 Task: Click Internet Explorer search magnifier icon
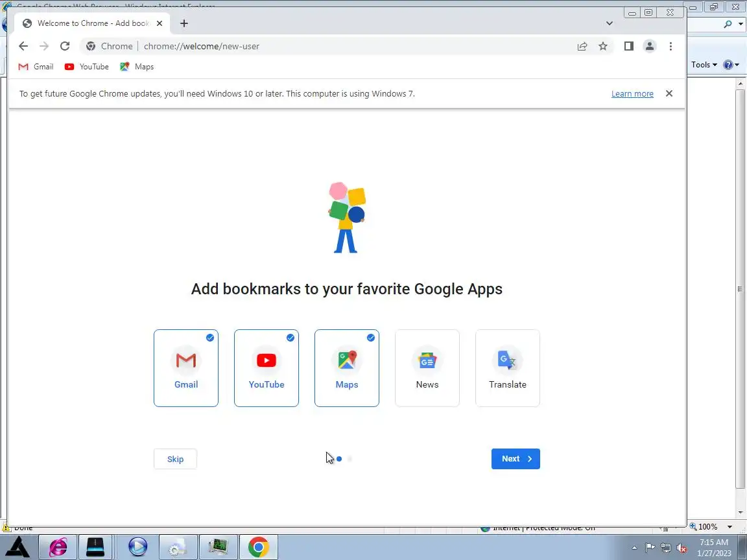(728, 24)
